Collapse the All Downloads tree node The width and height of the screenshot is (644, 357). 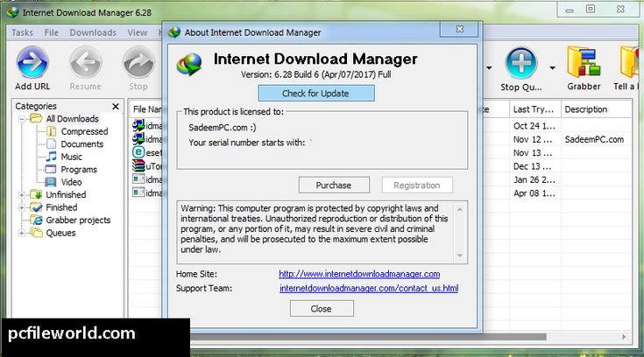click(x=22, y=119)
